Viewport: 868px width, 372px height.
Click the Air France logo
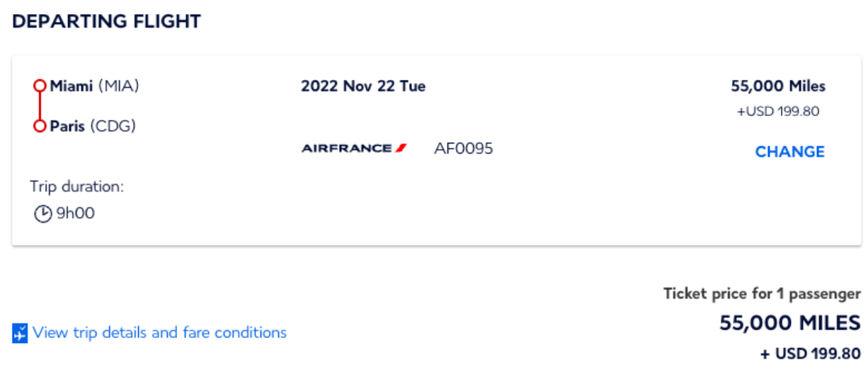pyautogui.click(x=354, y=148)
